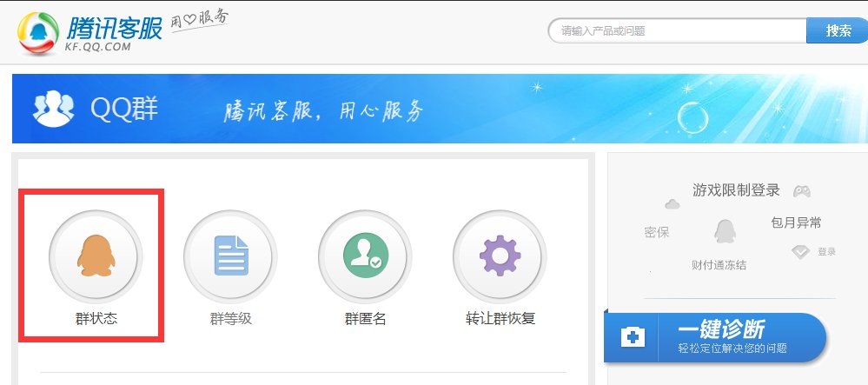868x385 pixels.
Task: Start the 一键诊断 one-click diagnosis
Action: click(x=715, y=337)
